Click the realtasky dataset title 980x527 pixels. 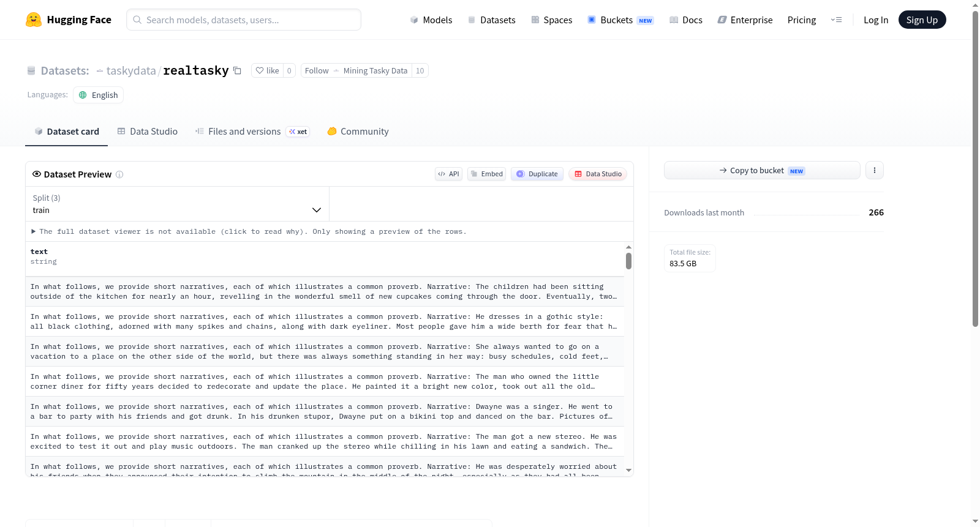[196, 70]
